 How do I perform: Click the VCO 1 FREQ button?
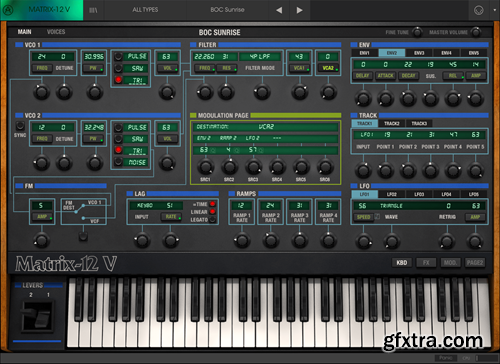point(42,68)
